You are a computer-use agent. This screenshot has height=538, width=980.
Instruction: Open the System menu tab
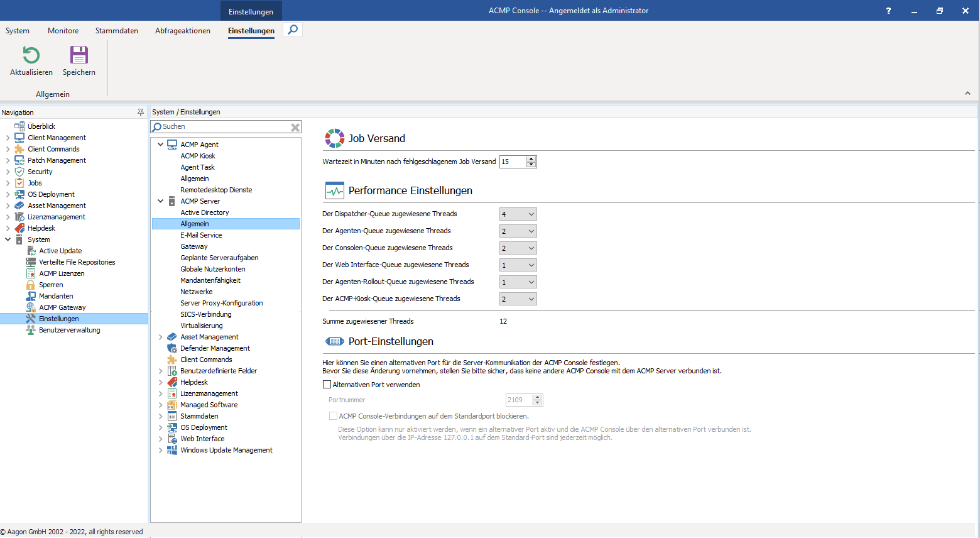coord(18,31)
